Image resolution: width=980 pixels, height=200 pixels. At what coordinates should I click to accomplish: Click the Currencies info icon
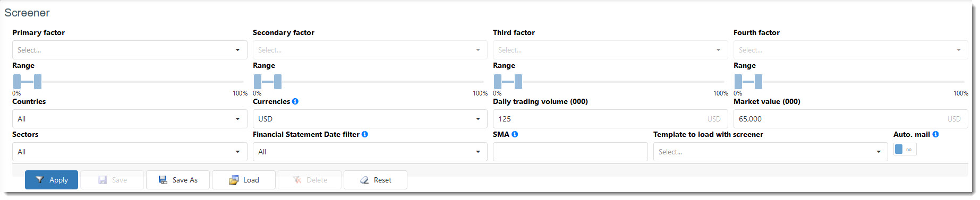coord(295,101)
